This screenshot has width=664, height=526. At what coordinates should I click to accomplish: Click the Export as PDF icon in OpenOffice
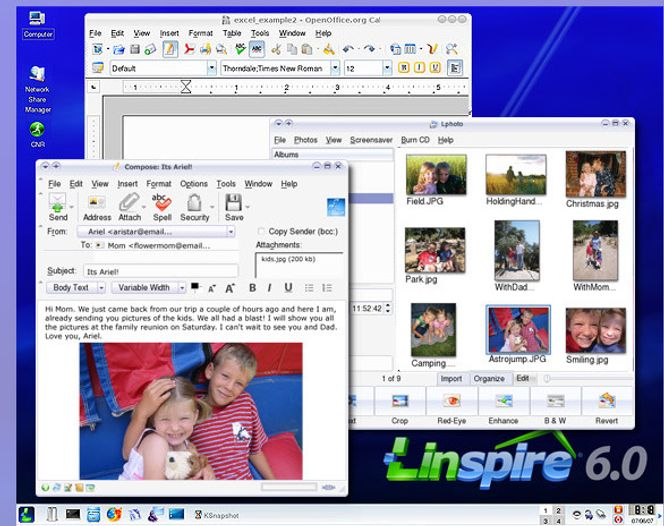coord(189,50)
